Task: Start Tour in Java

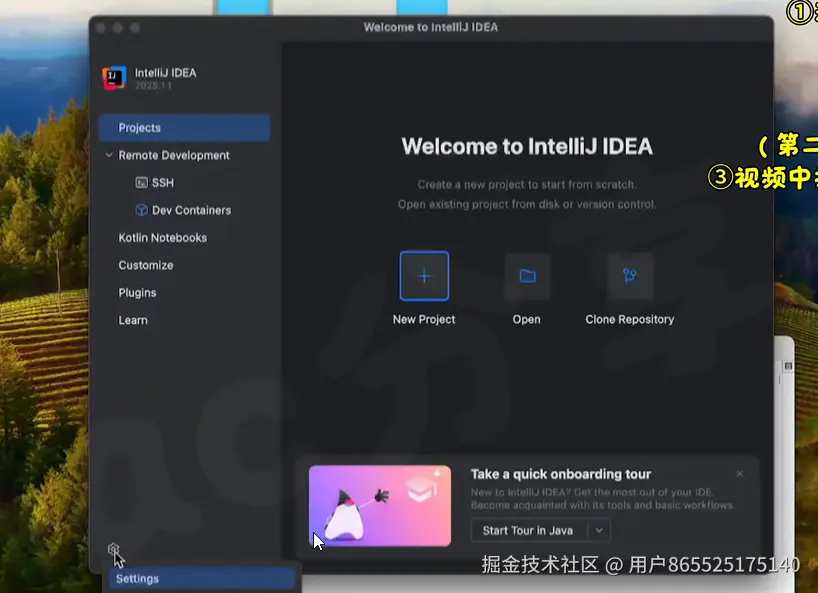Action: (528, 530)
